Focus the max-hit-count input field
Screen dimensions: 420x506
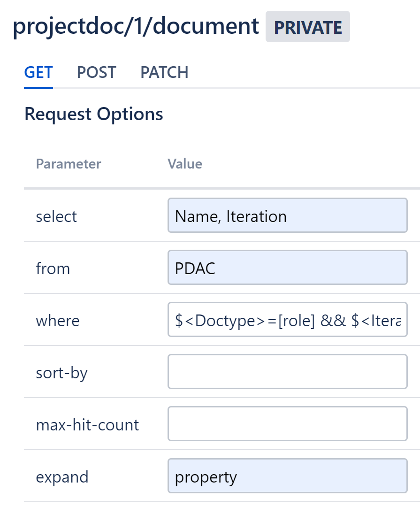(287, 424)
